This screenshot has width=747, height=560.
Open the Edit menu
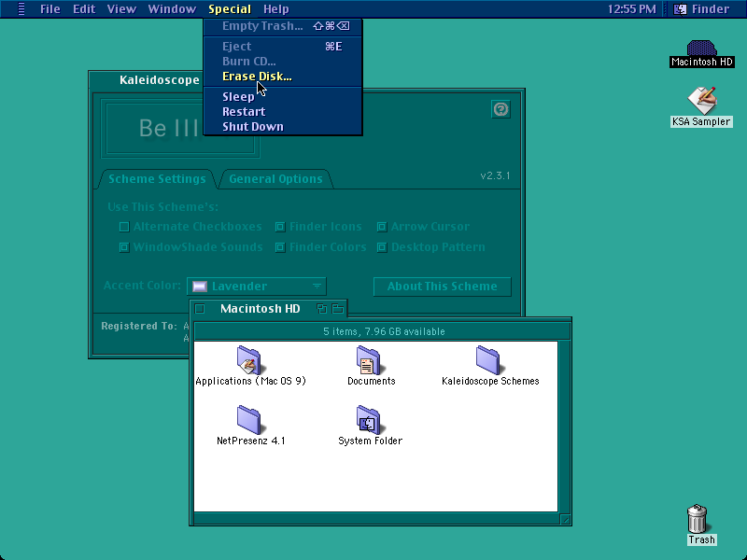pyautogui.click(x=84, y=9)
